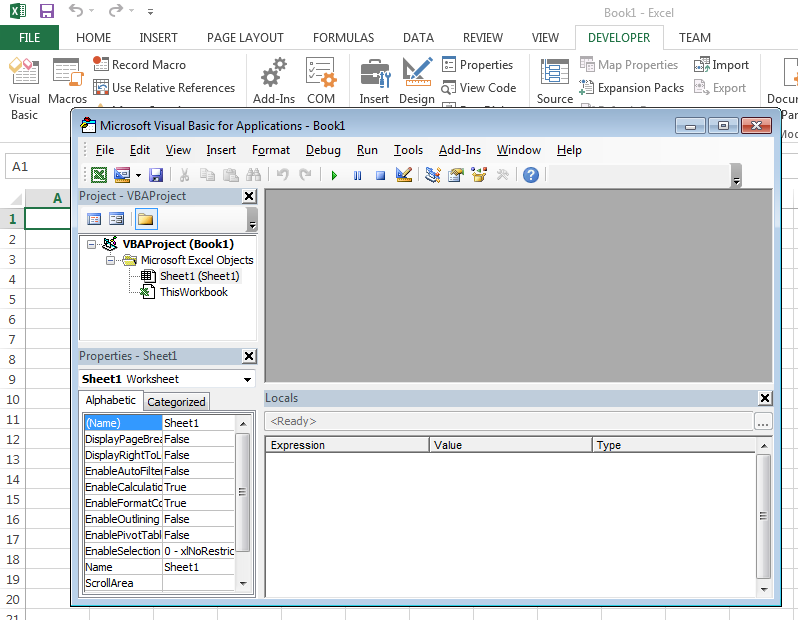Click Paste icon in VBA toolbar
This screenshot has width=798, height=620.
(x=231, y=175)
